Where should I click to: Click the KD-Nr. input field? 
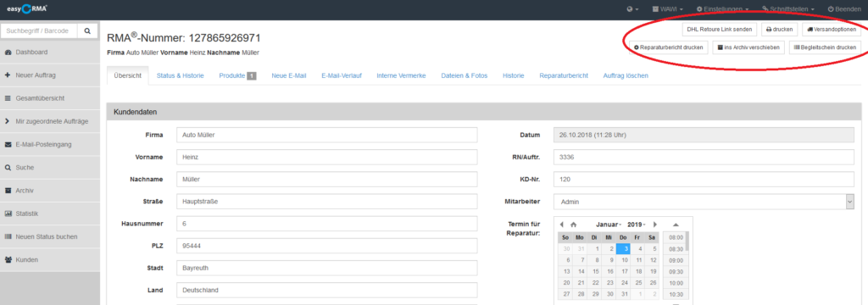pyautogui.click(x=704, y=180)
